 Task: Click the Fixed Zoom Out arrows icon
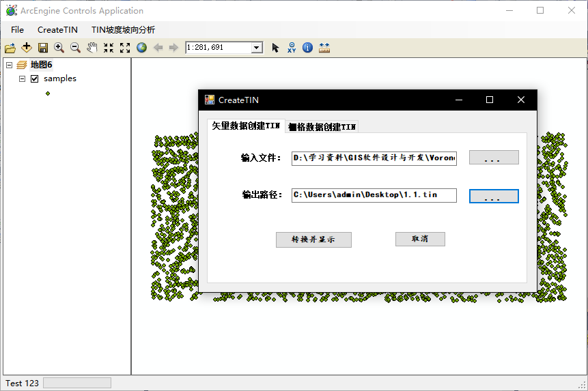(x=125, y=48)
